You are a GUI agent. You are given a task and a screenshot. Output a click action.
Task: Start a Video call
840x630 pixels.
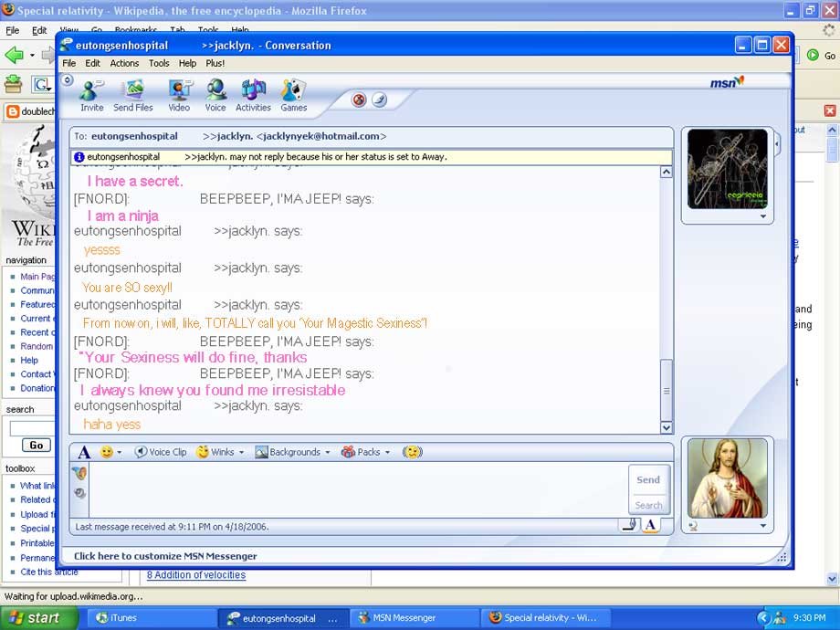(179, 95)
